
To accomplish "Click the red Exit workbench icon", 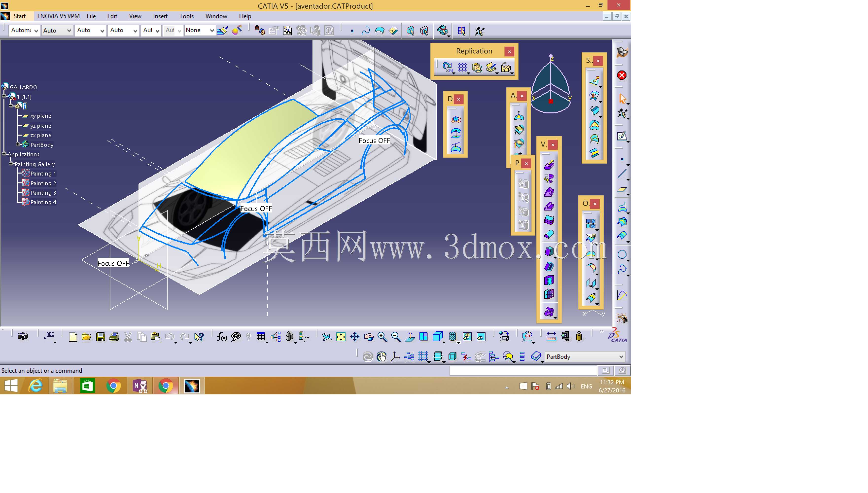I will (622, 75).
